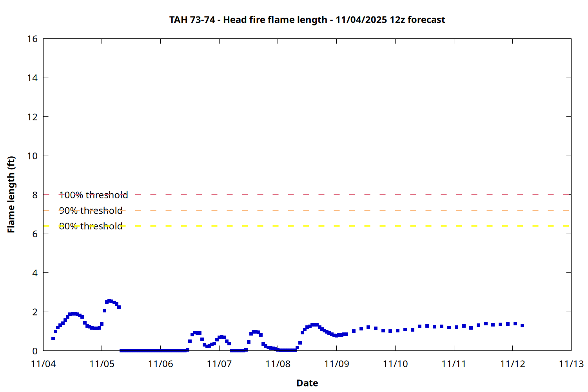
Task: Select the 11/04 x-axis date label
Action: coord(43,364)
